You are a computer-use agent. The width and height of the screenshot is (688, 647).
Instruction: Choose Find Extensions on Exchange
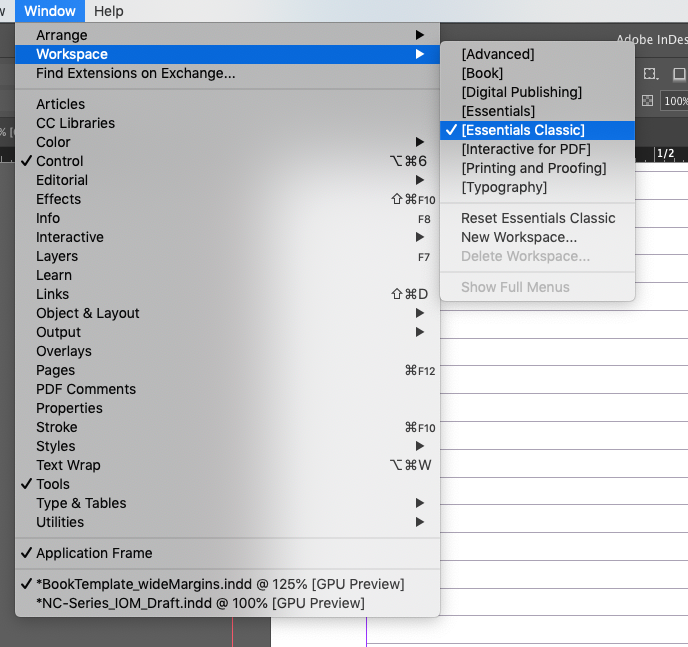point(227,73)
